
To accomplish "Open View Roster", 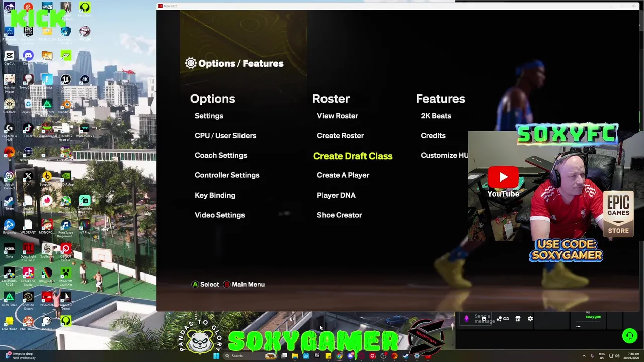I will 338,116.
